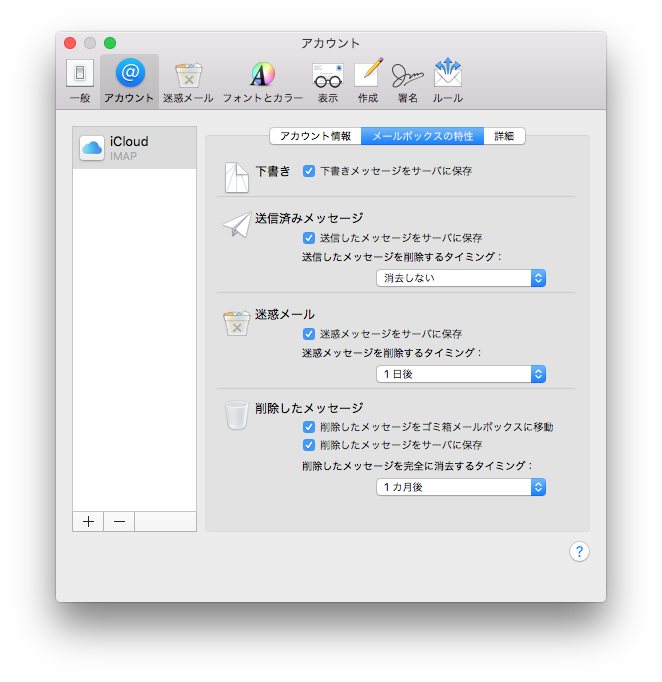Uncheck 送信したメッセージをサーバに保存
The height and width of the screenshot is (682, 662).
[x=309, y=238]
